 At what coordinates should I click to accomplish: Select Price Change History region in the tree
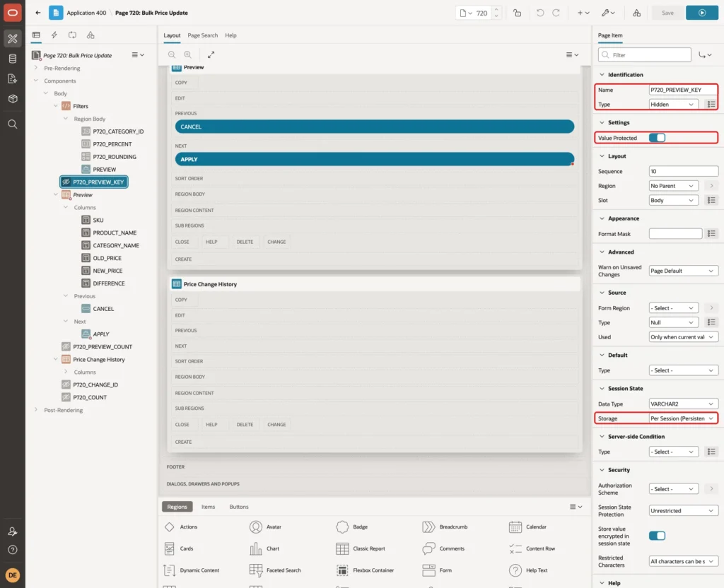[x=98, y=360]
